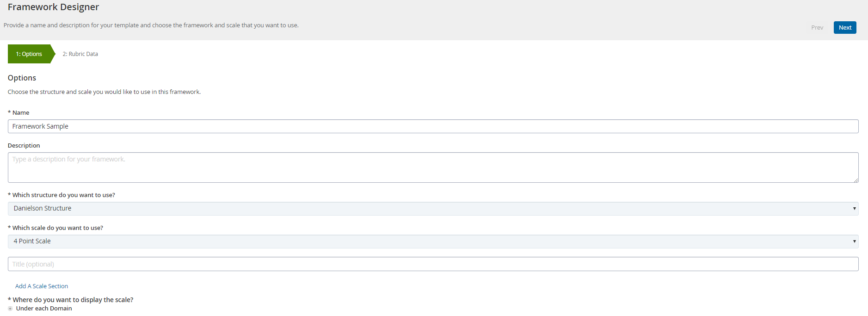Click into the Description text area
Screen dimensions: 868x316
point(433,167)
